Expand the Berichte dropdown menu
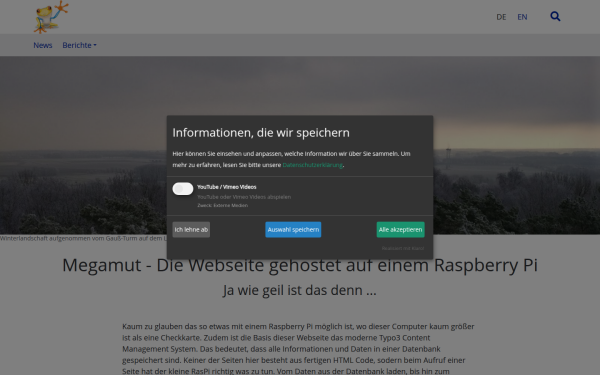The image size is (600, 375). coord(79,45)
